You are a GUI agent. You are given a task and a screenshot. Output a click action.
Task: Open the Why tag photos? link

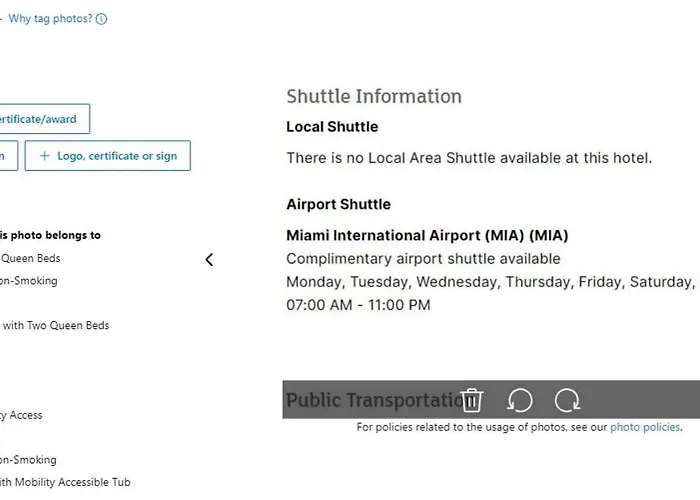pyautogui.click(x=50, y=18)
